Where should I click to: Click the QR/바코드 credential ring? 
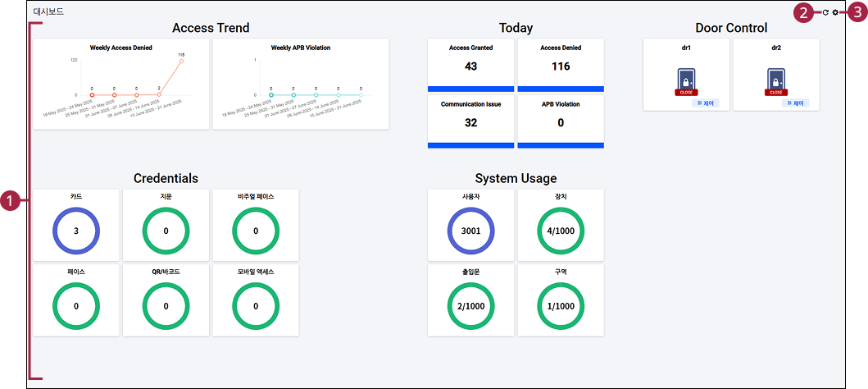(166, 306)
